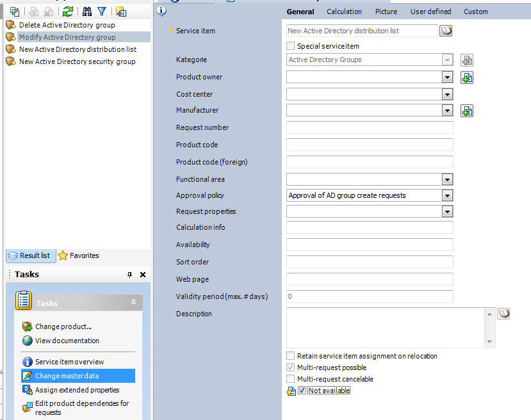The width and height of the screenshot is (531, 420).
Task: Open the Cost center dropdown
Action: click(447, 94)
